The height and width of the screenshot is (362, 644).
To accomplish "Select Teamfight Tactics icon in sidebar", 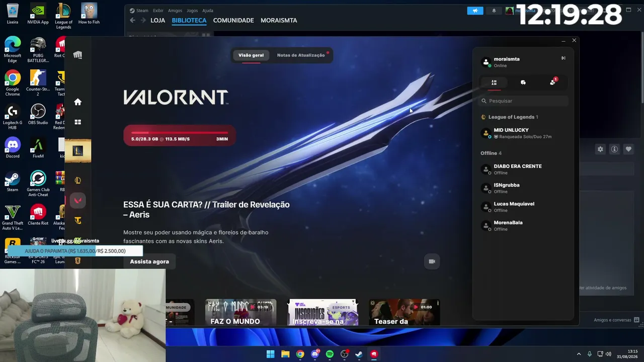I will point(77,220).
